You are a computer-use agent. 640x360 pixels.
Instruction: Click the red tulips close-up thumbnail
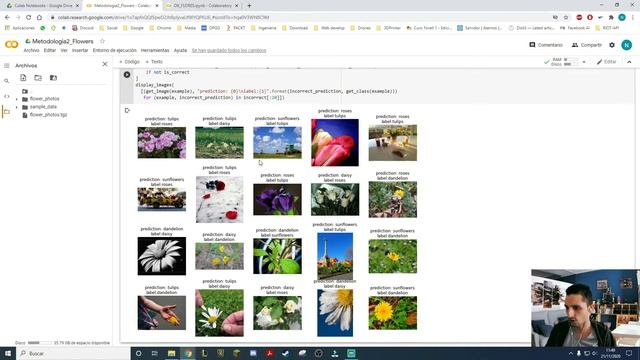335,142
